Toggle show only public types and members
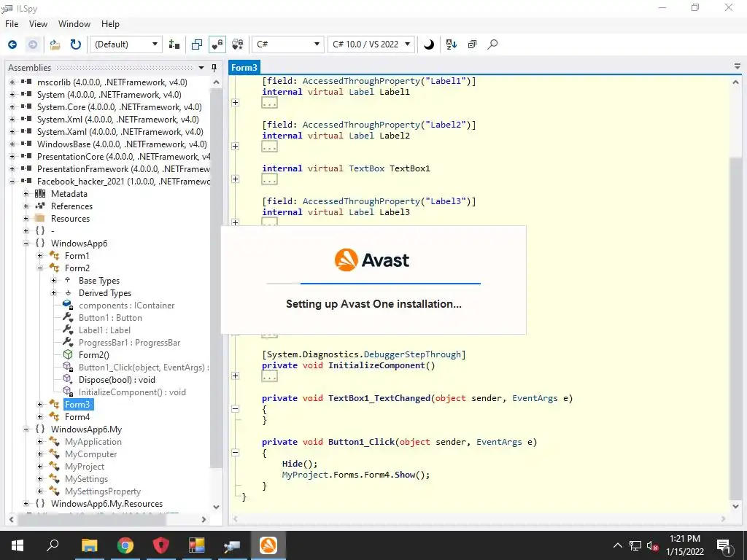 coord(196,44)
